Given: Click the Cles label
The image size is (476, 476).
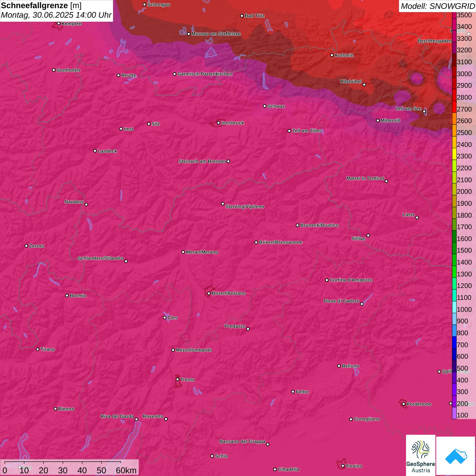Looking at the screenshot, I should (172, 318).
